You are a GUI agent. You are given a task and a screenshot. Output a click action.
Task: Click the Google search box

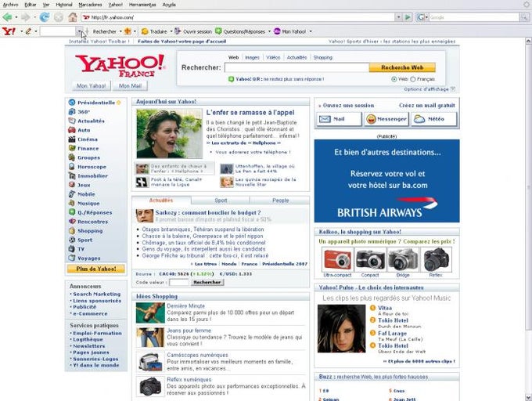[474, 17]
